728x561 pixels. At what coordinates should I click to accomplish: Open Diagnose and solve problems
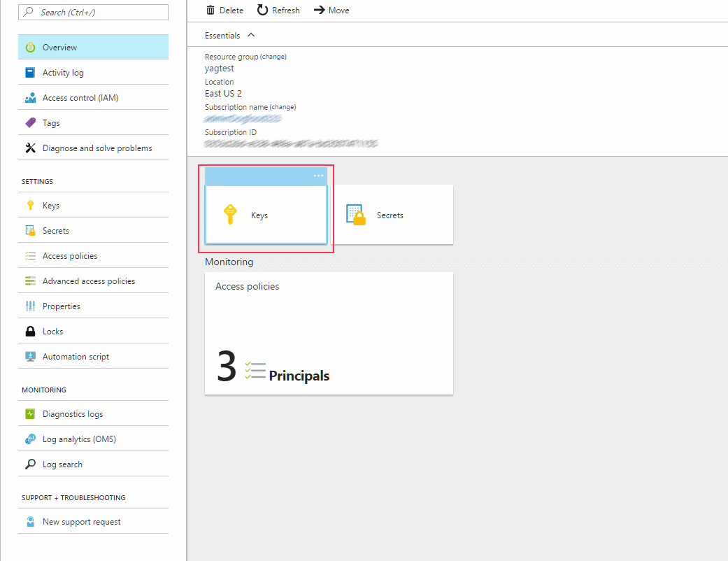pyautogui.click(x=29, y=148)
